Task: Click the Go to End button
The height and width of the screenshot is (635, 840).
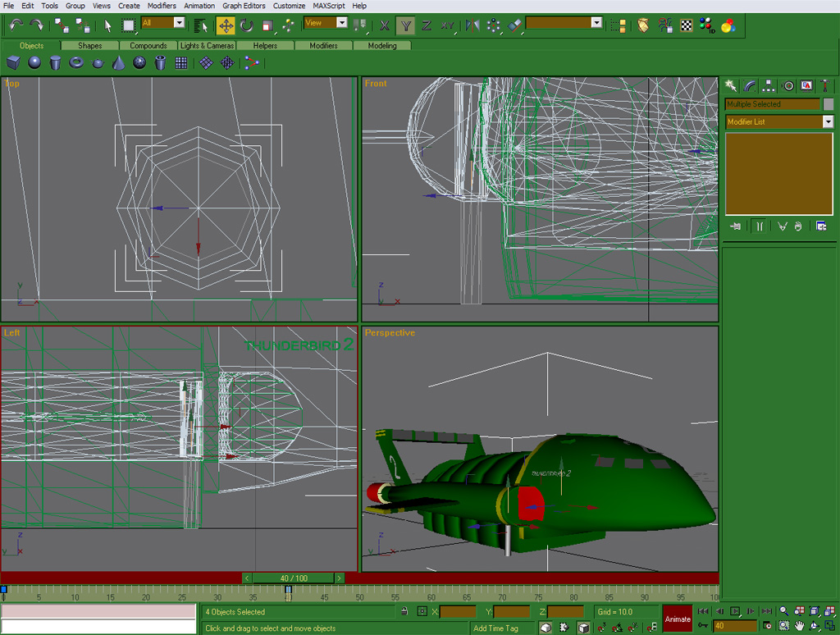Action: (x=767, y=611)
